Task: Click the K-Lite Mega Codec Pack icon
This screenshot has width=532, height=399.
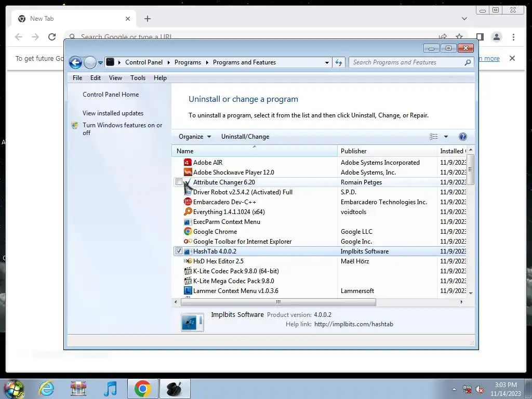Action: point(188,281)
